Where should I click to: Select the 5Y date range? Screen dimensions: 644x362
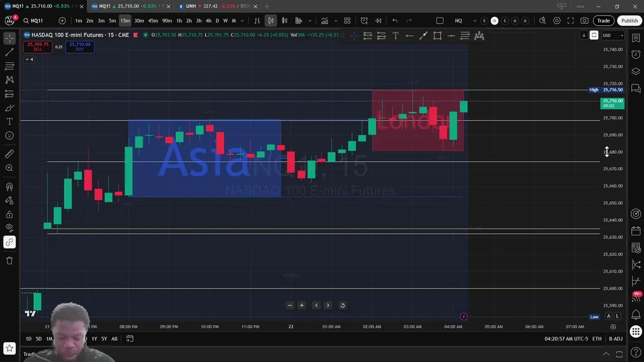[x=104, y=339]
